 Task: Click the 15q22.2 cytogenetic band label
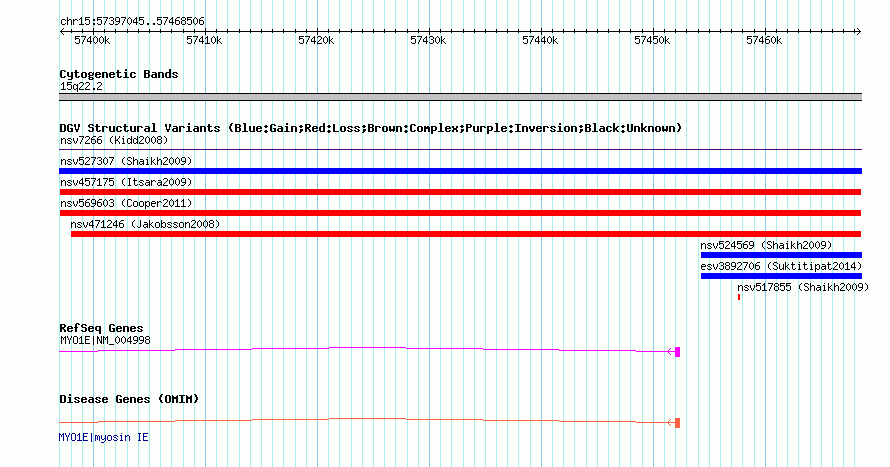[x=81, y=86]
